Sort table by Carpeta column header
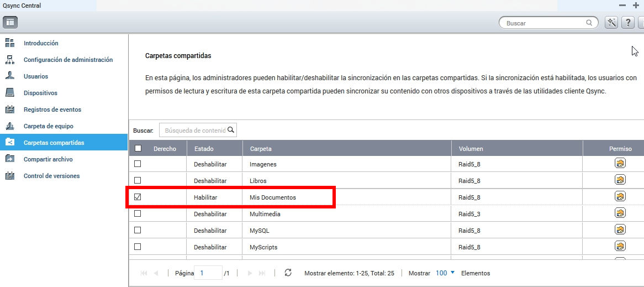 pos(261,149)
